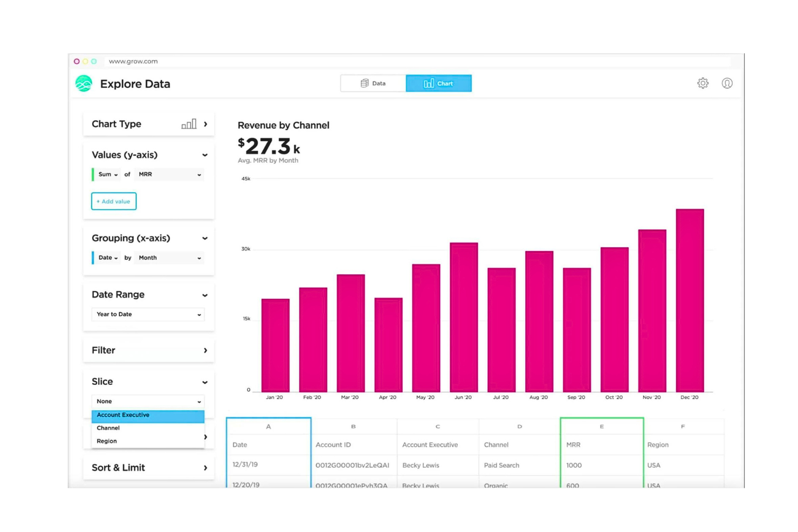The width and height of the screenshot is (798, 532).
Task: Click the Oct '20 bar
Action: (x=615, y=320)
